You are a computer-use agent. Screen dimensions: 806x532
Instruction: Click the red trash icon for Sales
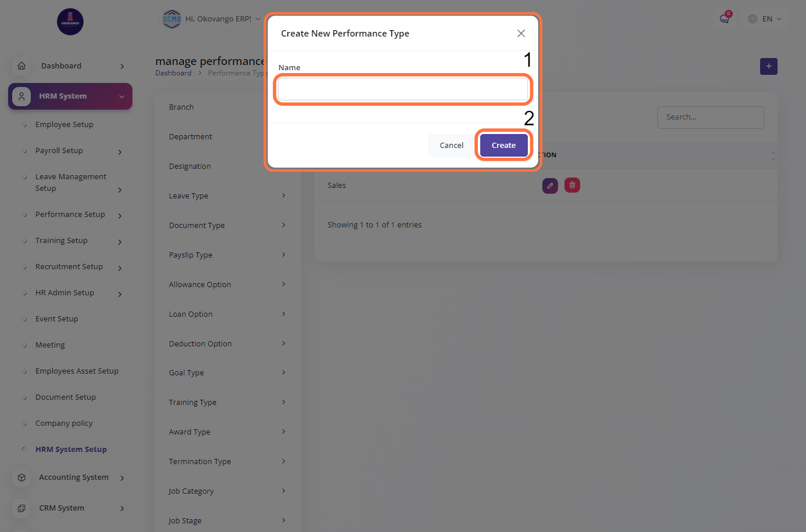[572, 186]
